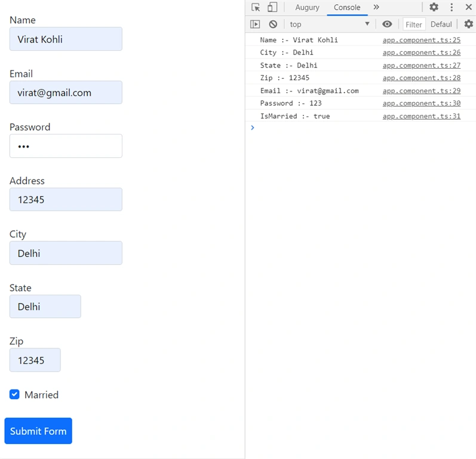Focus the Zip input field
Image resolution: width=476 pixels, height=459 pixels.
tap(35, 360)
